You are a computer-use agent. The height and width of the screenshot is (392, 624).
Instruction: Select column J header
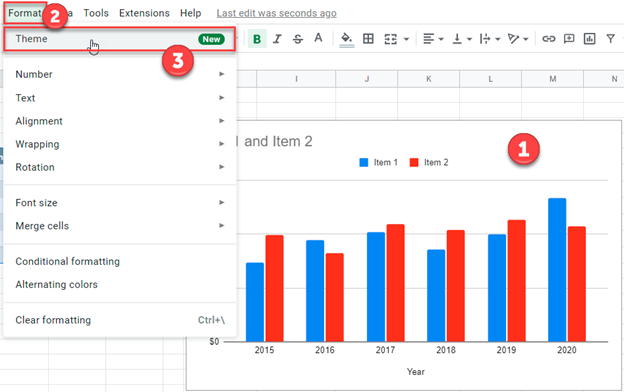click(367, 79)
